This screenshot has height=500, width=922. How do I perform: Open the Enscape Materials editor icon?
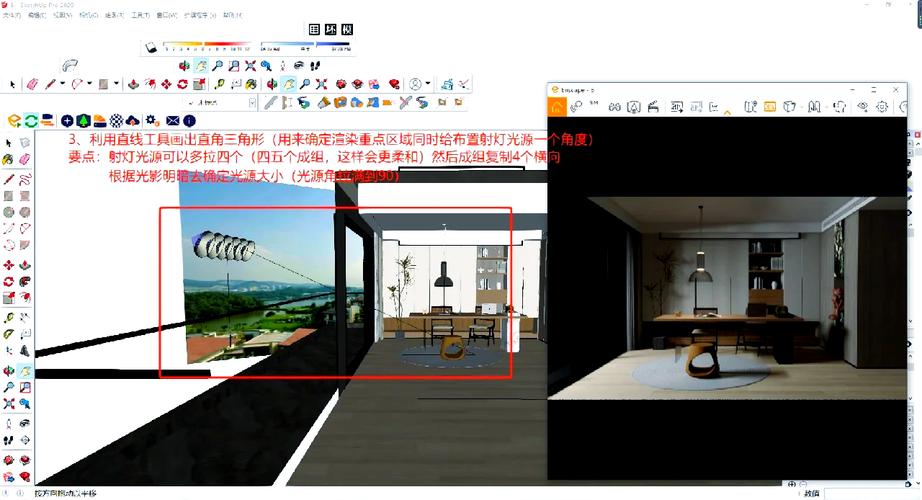pyautogui.click(x=116, y=121)
